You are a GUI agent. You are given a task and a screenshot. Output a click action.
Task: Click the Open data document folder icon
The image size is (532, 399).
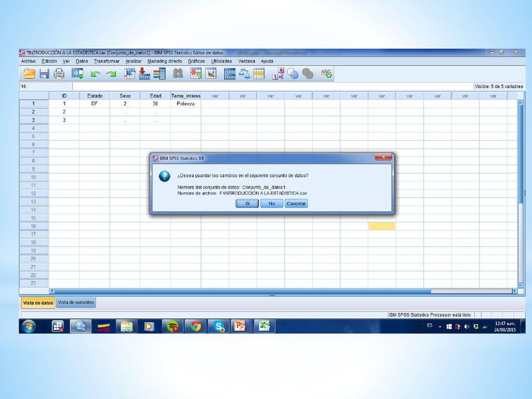click(x=30, y=73)
